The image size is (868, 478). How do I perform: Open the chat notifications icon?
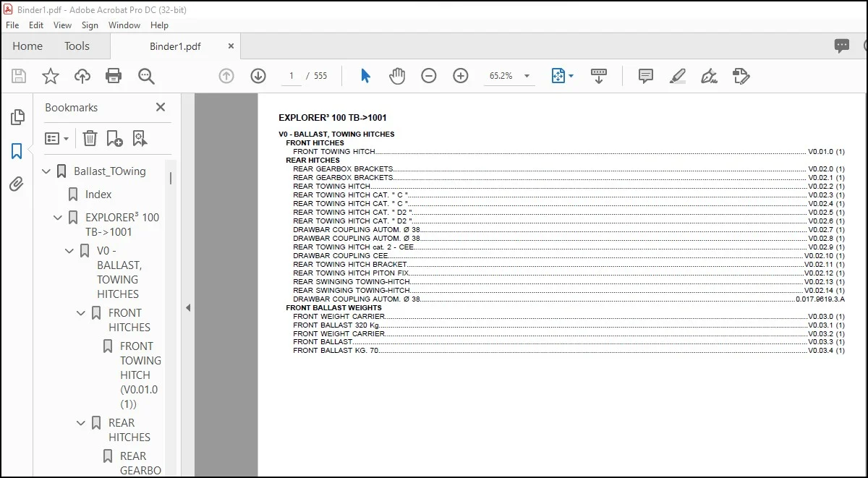click(842, 46)
